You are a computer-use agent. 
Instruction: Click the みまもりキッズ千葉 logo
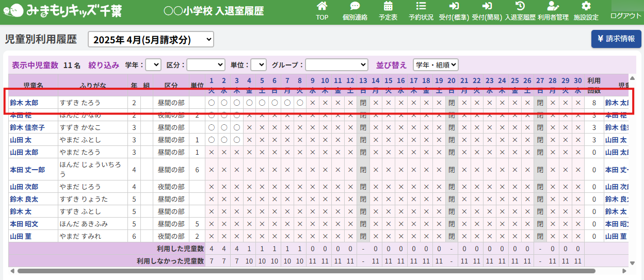coord(62,11)
